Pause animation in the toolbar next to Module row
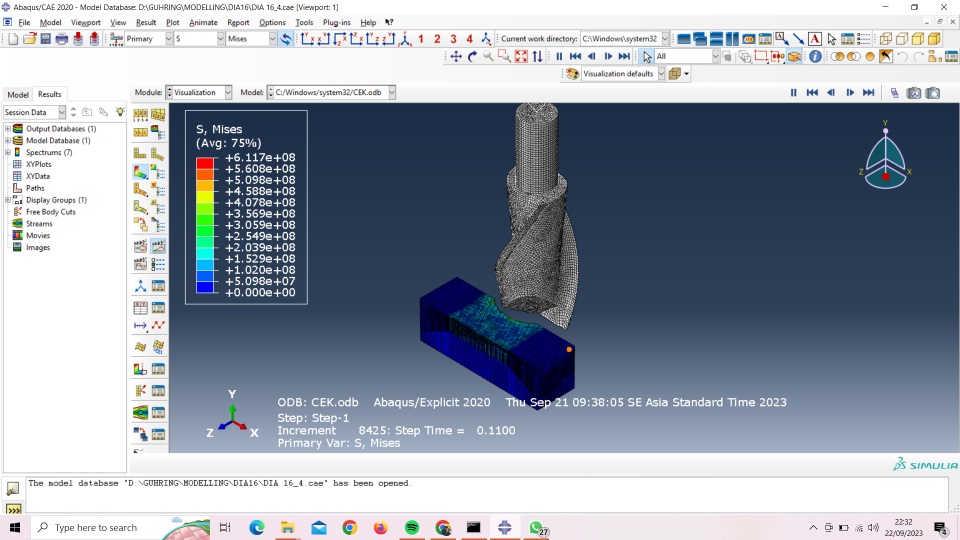Image resolution: width=960 pixels, height=540 pixels. (x=793, y=93)
